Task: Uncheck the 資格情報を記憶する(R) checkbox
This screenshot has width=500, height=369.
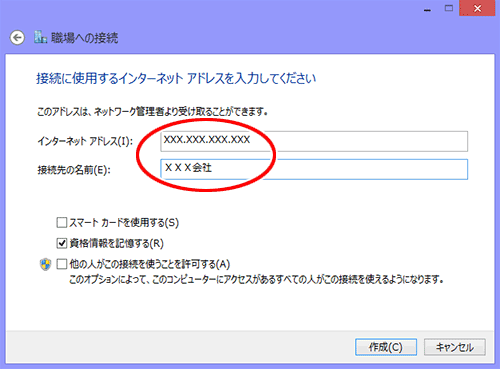Action: (62, 243)
